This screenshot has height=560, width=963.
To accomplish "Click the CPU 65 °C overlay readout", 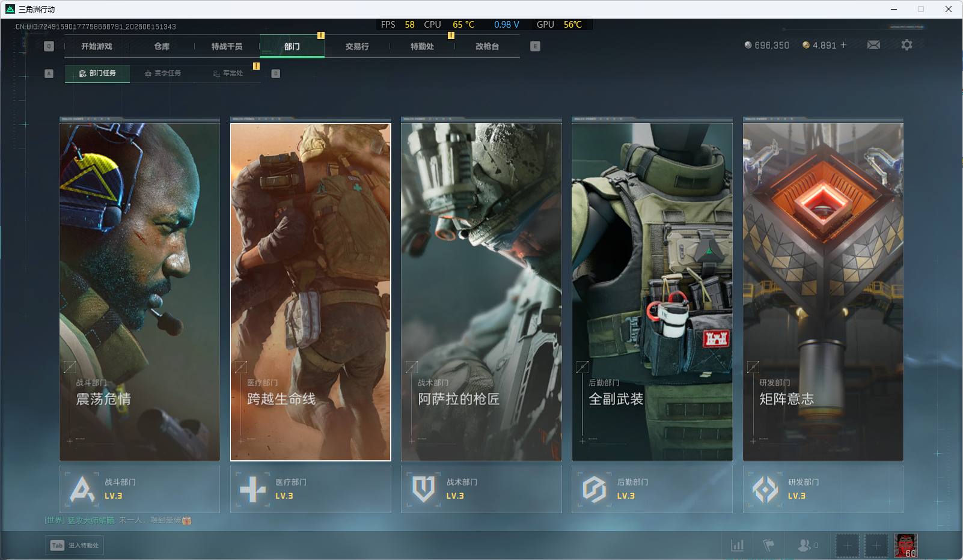I will pos(449,25).
